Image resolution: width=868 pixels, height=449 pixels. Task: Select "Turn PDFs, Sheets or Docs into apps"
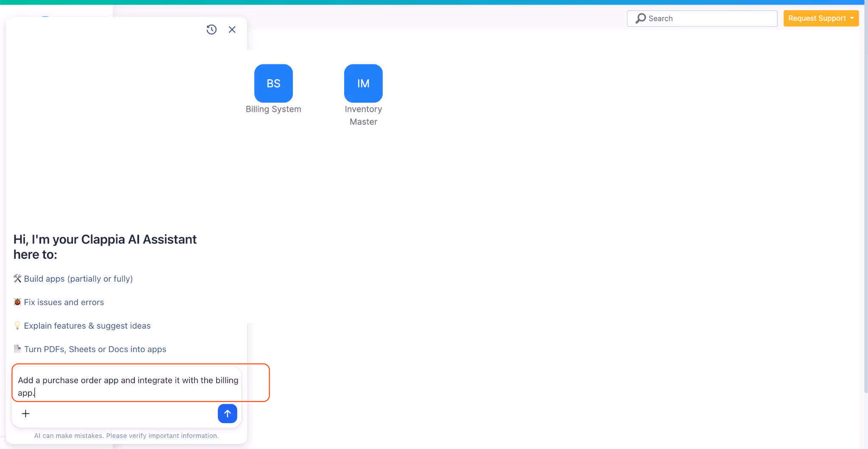click(95, 349)
